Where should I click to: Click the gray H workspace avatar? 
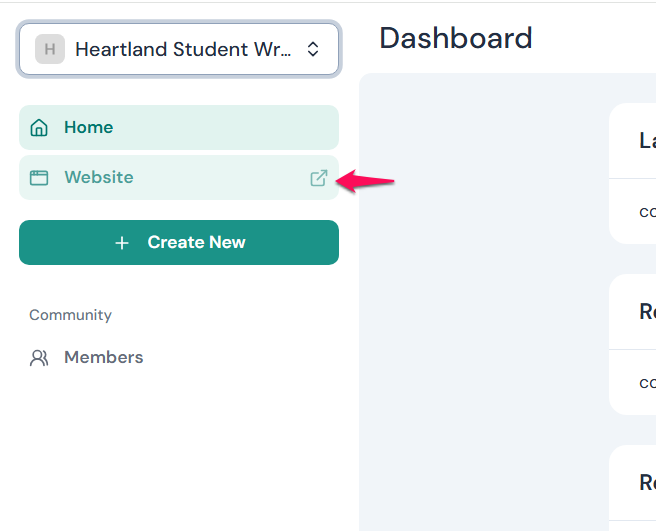coord(50,49)
